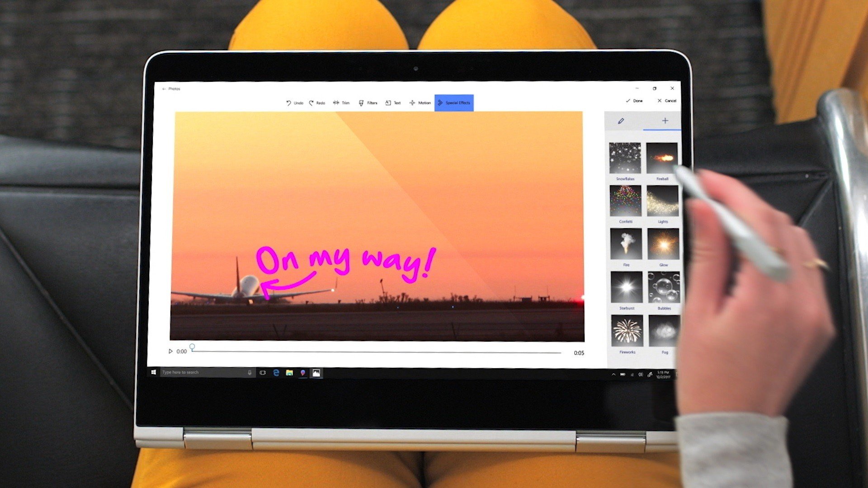Cancel the video editing session
Viewport: 868px width, 488px height.
(x=667, y=101)
